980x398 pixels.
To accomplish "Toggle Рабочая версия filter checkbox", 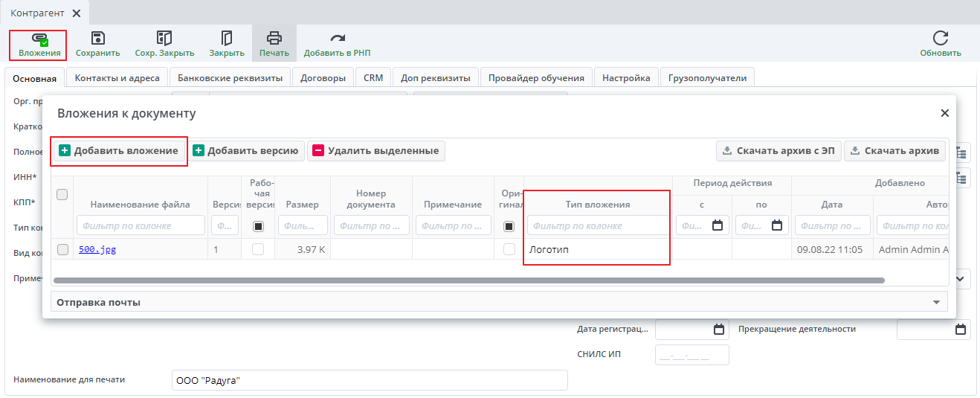I will click(258, 225).
